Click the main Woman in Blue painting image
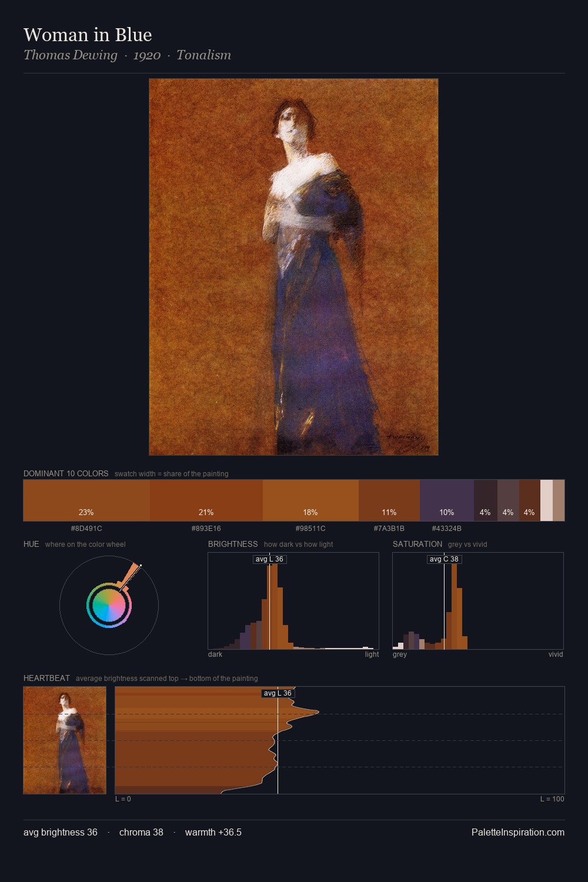The height and width of the screenshot is (882, 588). point(293,267)
